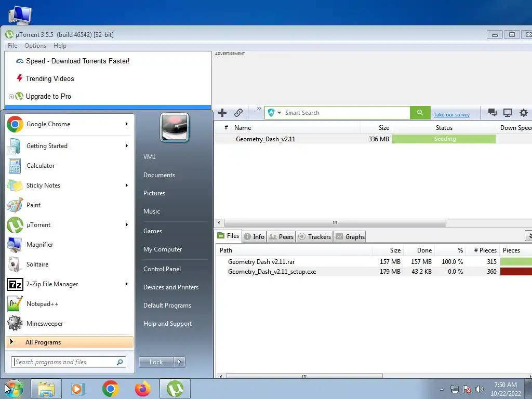The width and height of the screenshot is (532, 399).
Task: Open the shutdown options arrow next to Lock
Action: tap(179, 362)
